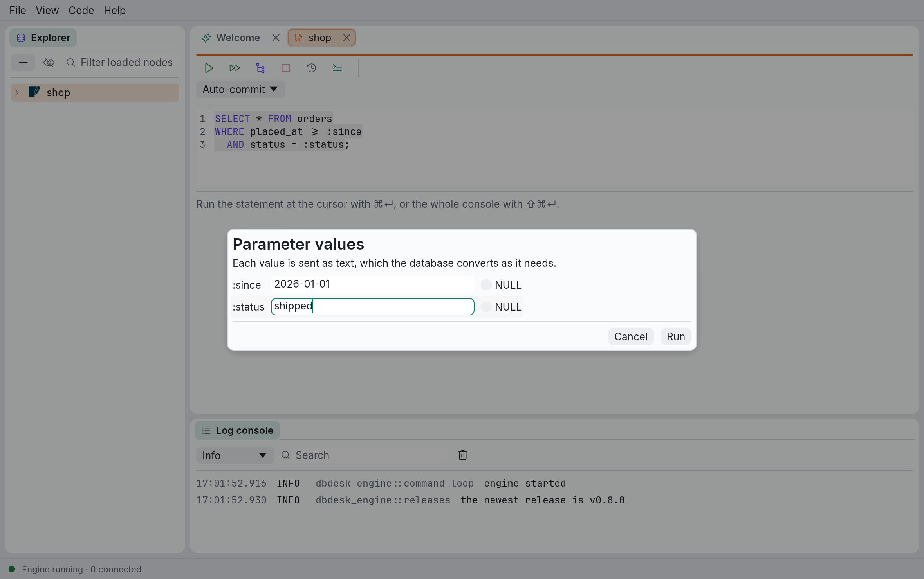Open query history clock icon
The image size is (924, 579).
(x=311, y=68)
